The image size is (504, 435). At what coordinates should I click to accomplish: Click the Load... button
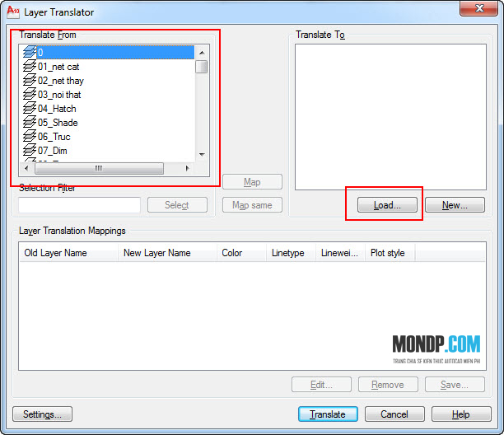tap(387, 205)
